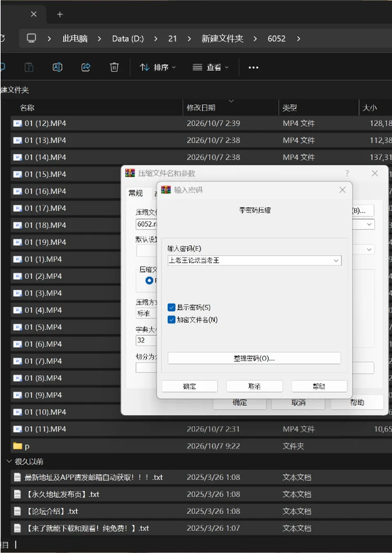Navigate to Data (D:) in breadcrumb

[x=128, y=39]
